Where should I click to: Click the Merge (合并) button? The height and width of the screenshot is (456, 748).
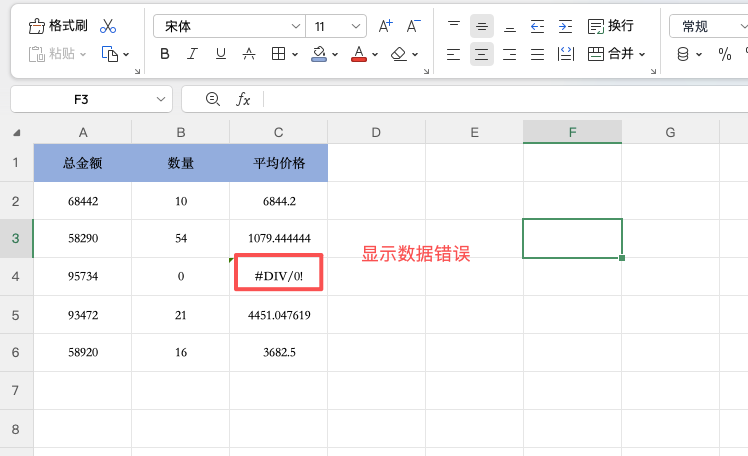[611, 54]
